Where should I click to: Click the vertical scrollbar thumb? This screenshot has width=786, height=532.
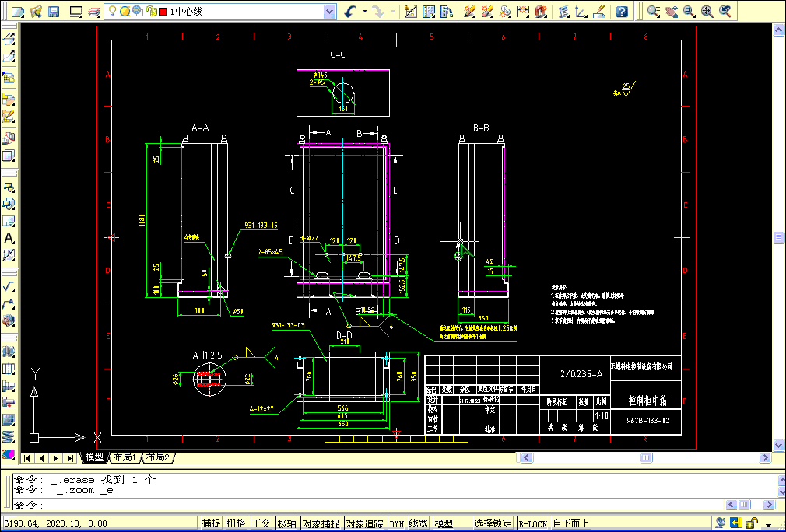778,237
